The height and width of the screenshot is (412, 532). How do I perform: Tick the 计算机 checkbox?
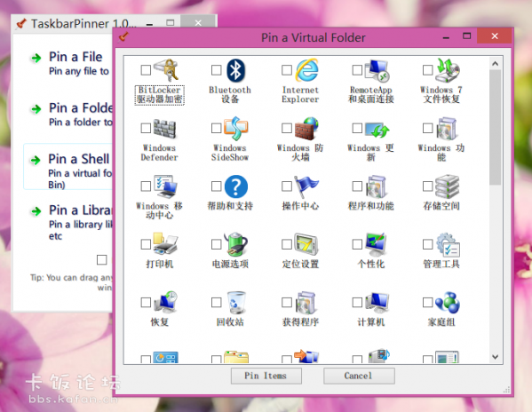point(357,303)
